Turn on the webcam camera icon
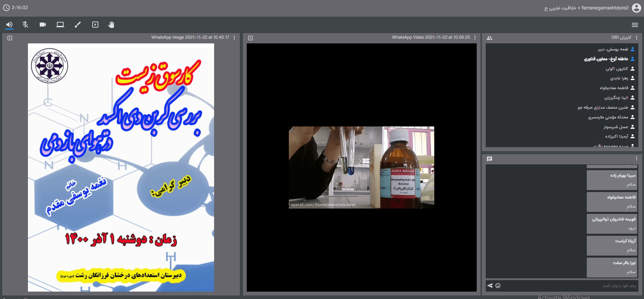This screenshot has width=644, height=299. click(43, 25)
